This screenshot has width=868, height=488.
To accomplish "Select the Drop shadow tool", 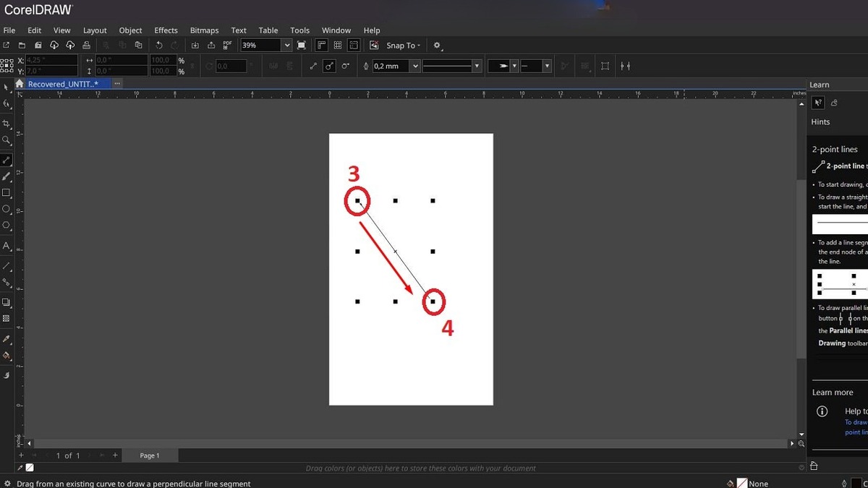I will coord(6,301).
